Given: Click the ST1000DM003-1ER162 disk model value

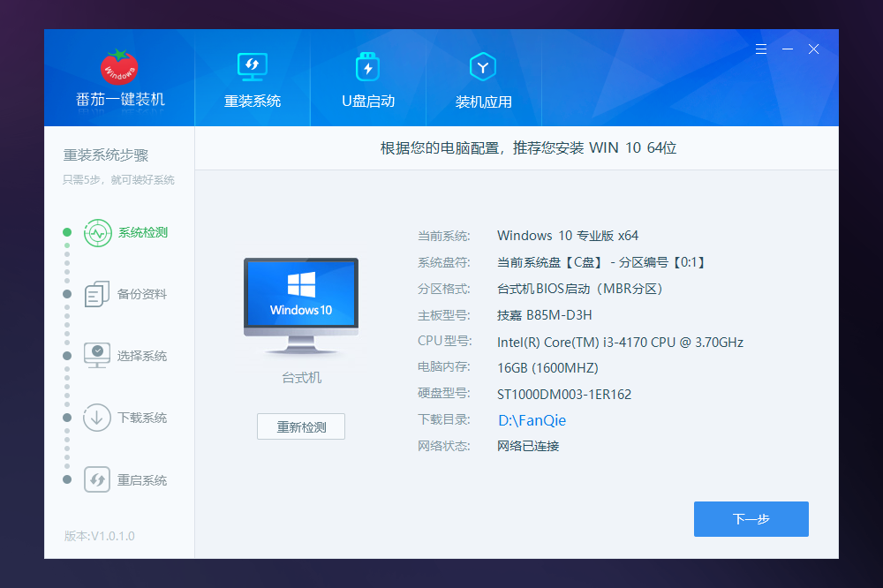Looking at the screenshot, I should [564, 395].
